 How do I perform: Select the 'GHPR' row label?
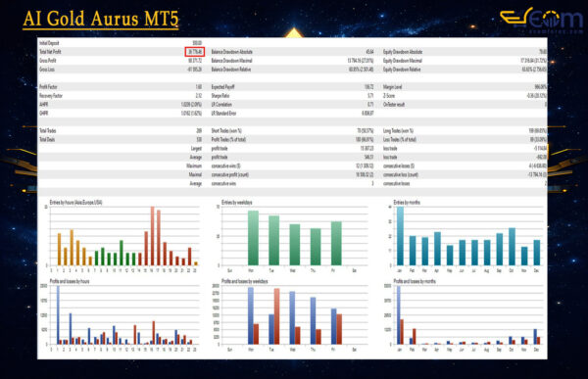click(x=43, y=114)
